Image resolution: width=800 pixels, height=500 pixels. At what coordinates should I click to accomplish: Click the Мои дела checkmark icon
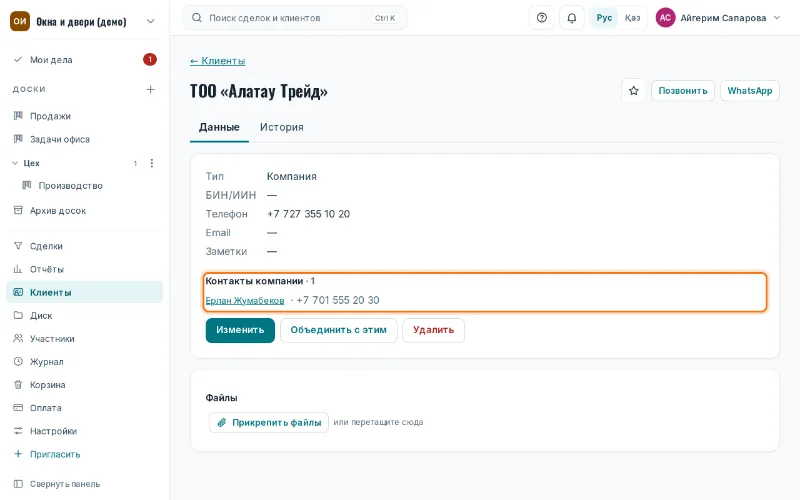pyautogui.click(x=18, y=59)
